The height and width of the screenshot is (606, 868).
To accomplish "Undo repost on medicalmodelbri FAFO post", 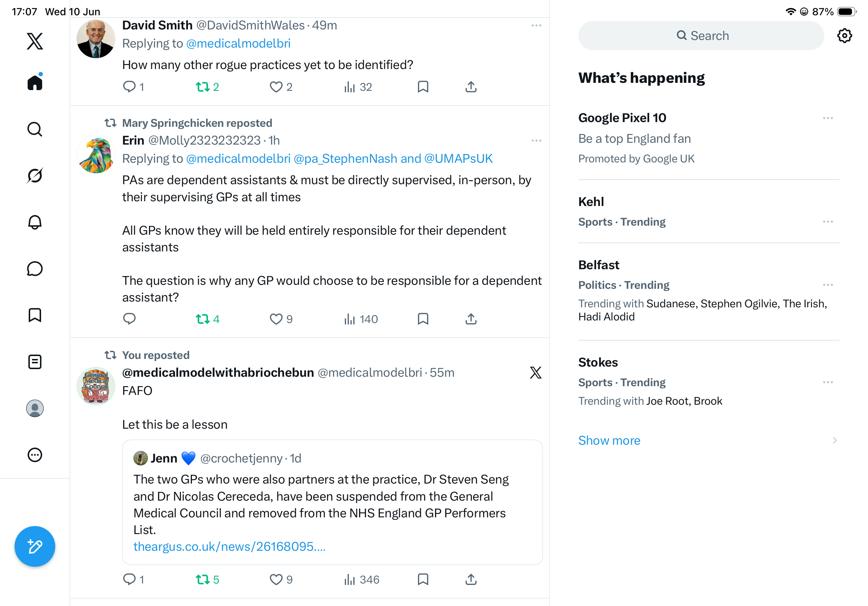I will pyautogui.click(x=207, y=579).
